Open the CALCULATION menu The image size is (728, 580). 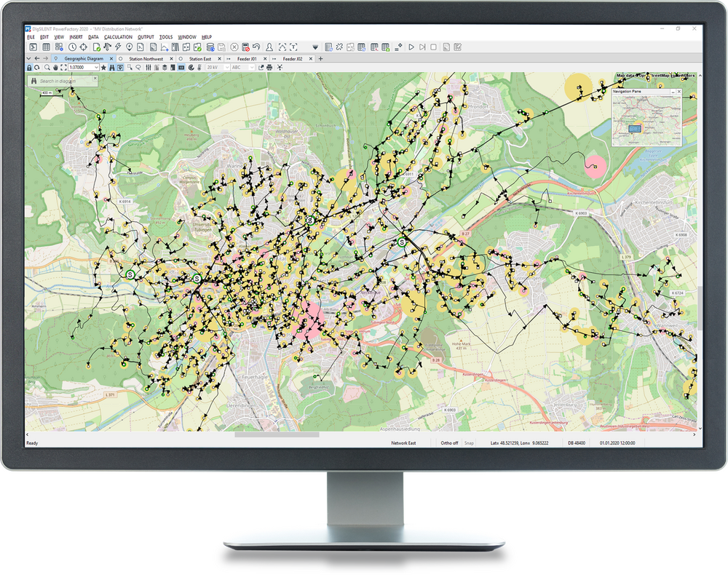click(x=117, y=36)
